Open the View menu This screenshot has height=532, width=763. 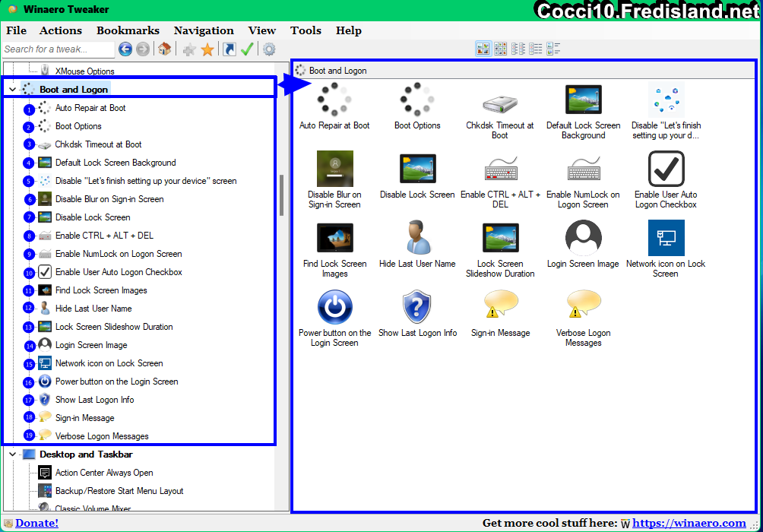coord(261,30)
